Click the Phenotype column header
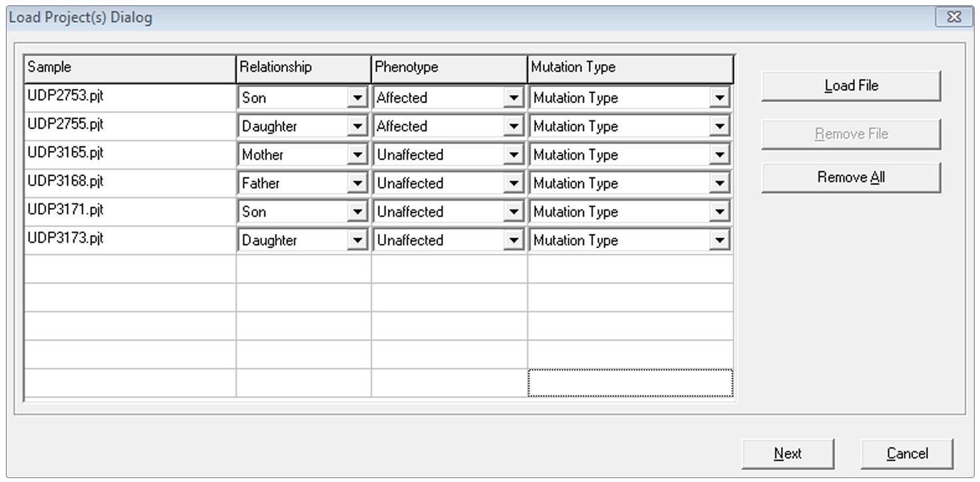Viewport: 980px width, 482px height. coord(450,68)
